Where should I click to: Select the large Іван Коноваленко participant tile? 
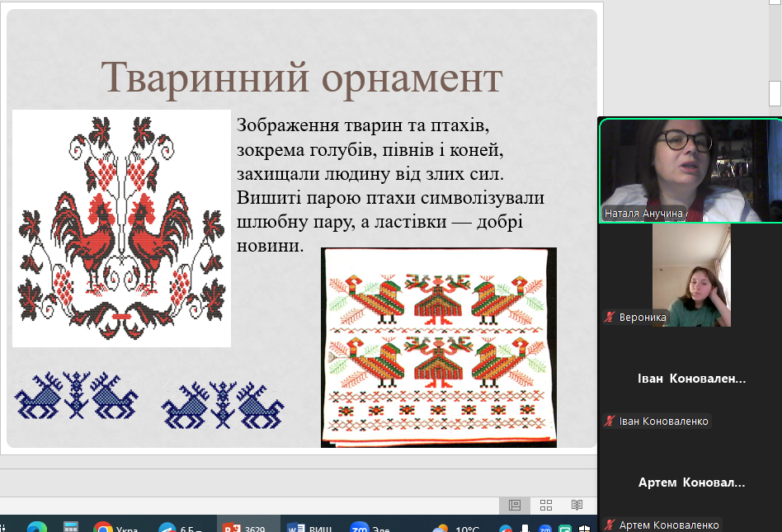[691, 379]
